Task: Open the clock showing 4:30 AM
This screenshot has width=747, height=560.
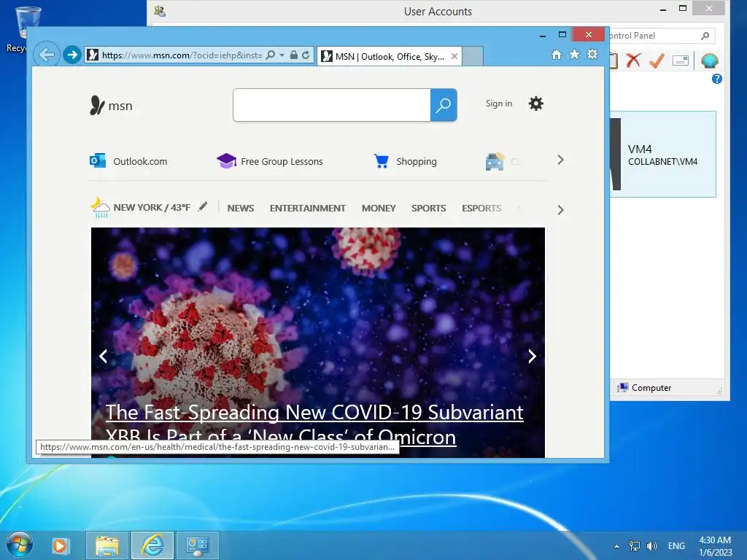Action: coord(715,545)
